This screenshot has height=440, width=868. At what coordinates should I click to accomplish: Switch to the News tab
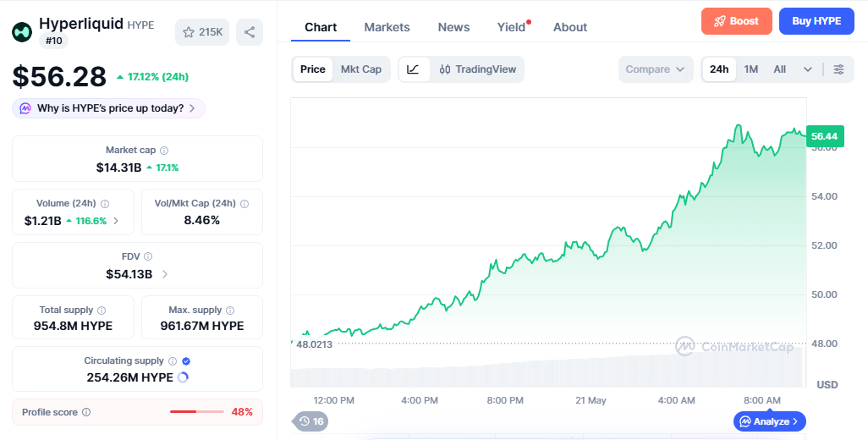coord(454,27)
